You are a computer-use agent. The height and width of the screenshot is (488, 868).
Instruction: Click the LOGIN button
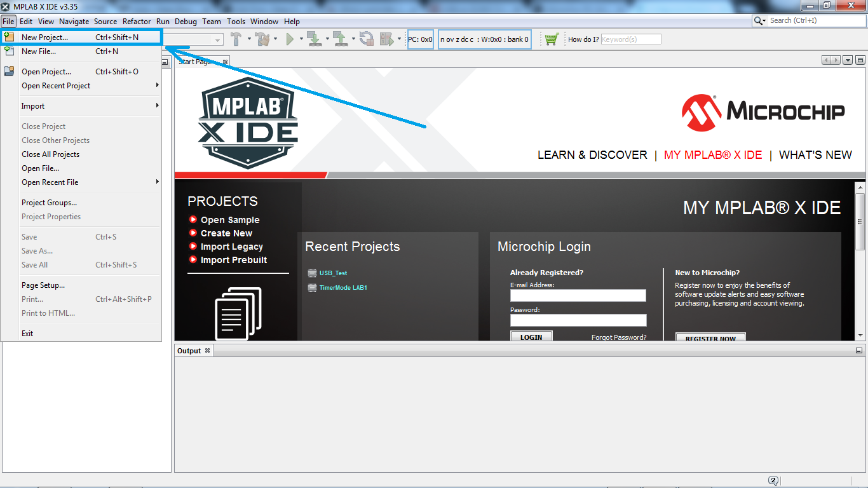[x=531, y=337]
